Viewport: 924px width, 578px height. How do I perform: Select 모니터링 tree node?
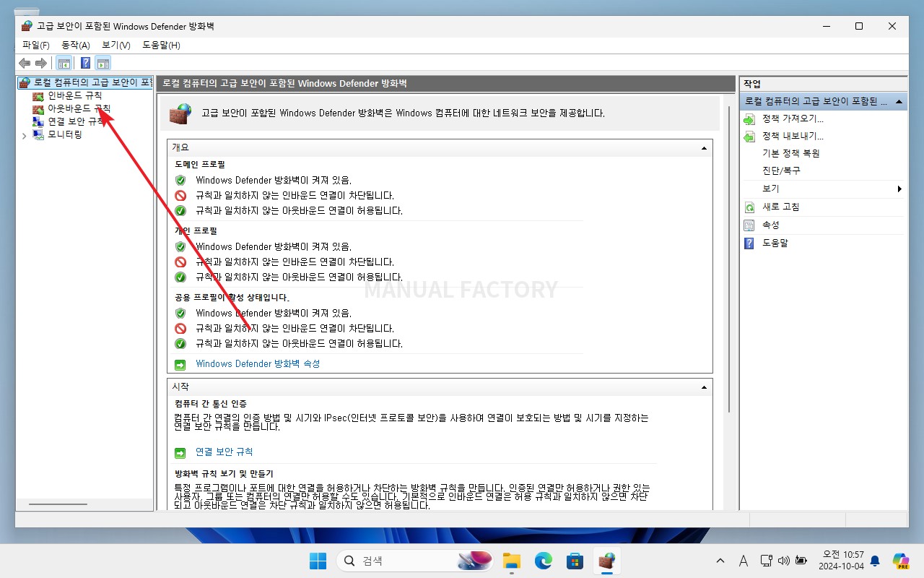(65, 134)
